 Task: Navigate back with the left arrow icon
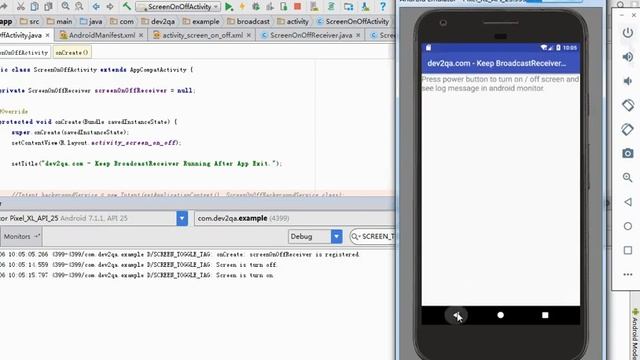[x=96, y=6]
